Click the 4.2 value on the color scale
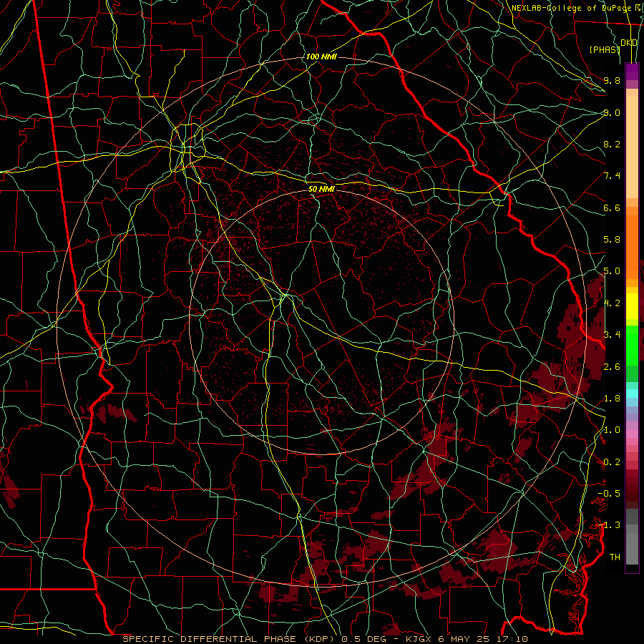Image resolution: width=644 pixels, height=644 pixels. (612, 303)
